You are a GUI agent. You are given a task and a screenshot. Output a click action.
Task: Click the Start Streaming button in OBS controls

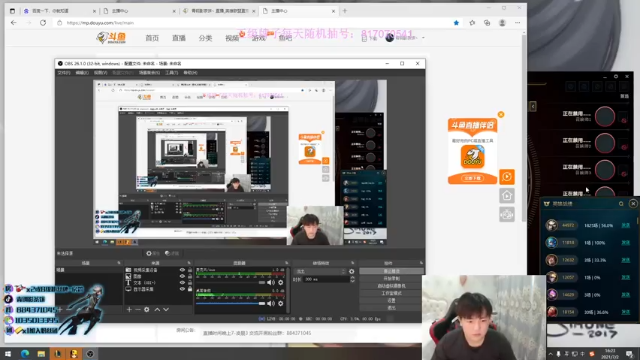point(391,271)
